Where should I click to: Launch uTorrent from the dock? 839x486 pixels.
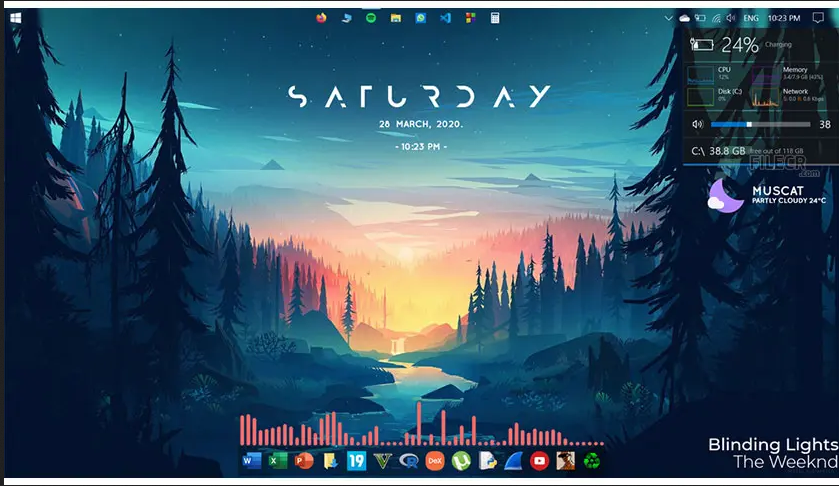point(461,461)
